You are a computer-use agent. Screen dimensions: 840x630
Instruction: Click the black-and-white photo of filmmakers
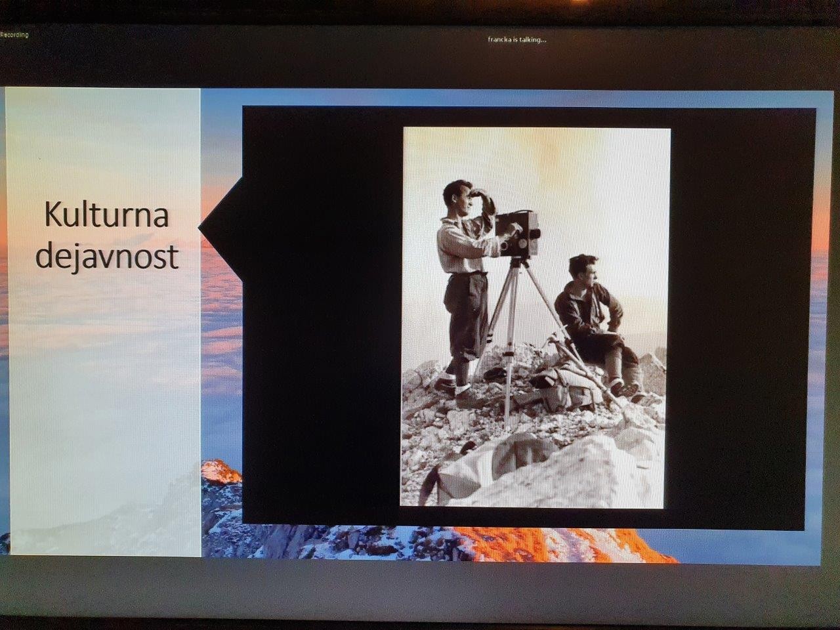[535, 318]
